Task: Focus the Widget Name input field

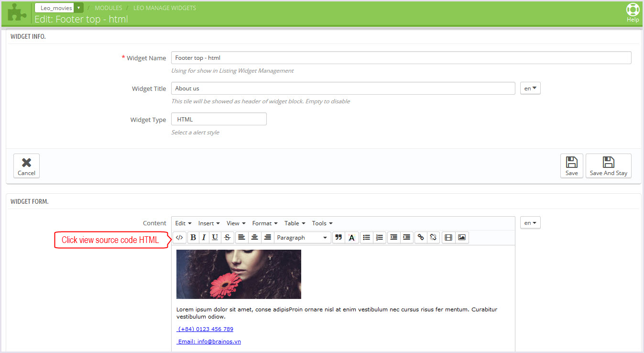Action: click(x=401, y=58)
